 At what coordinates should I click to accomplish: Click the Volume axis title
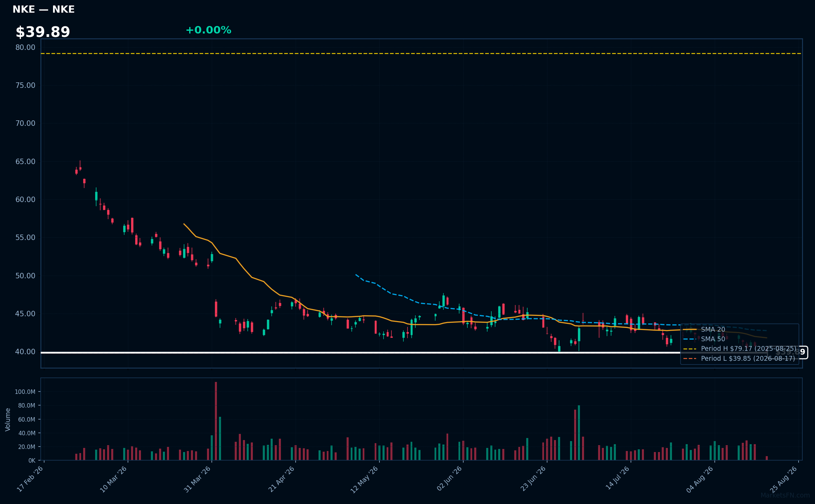8,420
